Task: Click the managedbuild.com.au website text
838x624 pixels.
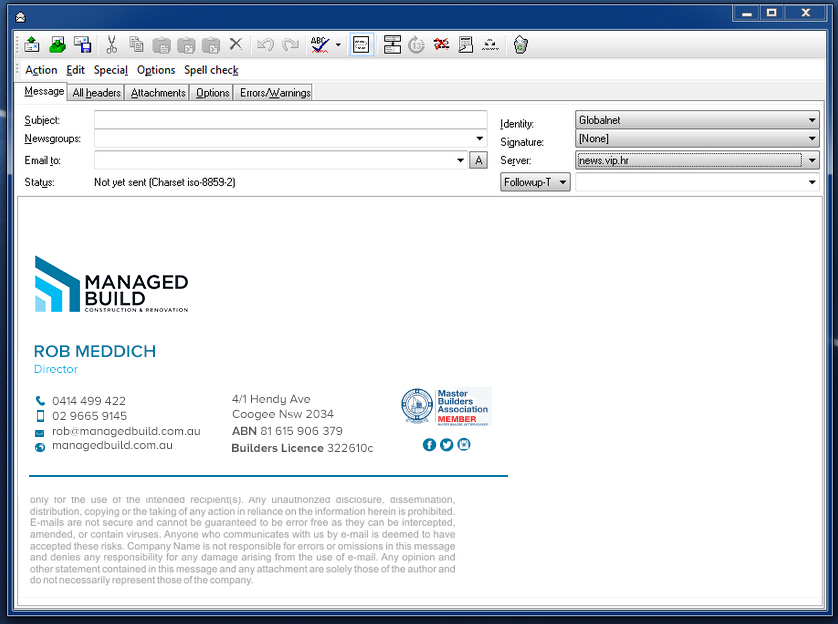Action: click(x=112, y=445)
